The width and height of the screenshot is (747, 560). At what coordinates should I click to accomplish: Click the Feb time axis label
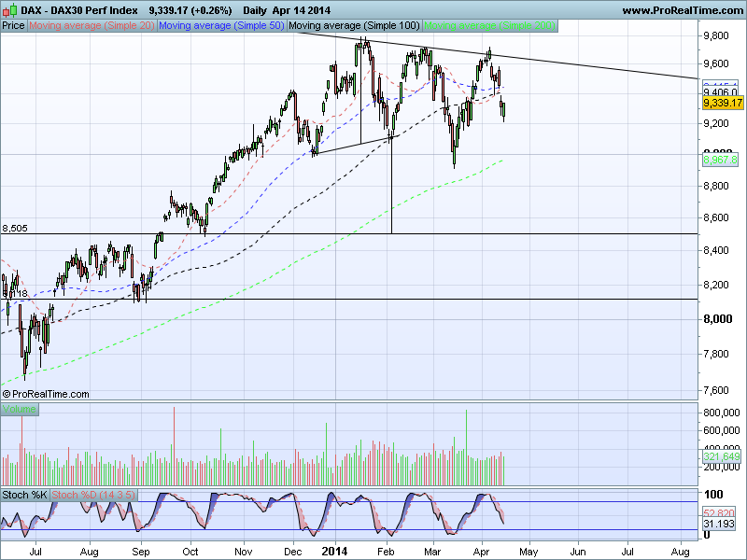386,552
